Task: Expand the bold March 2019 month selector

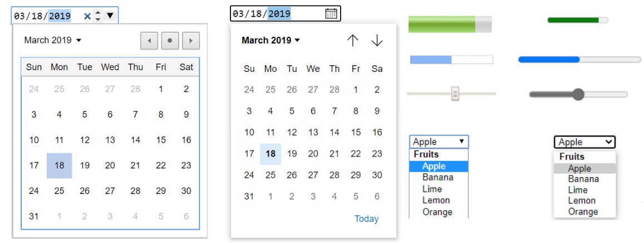Action: point(271,40)
